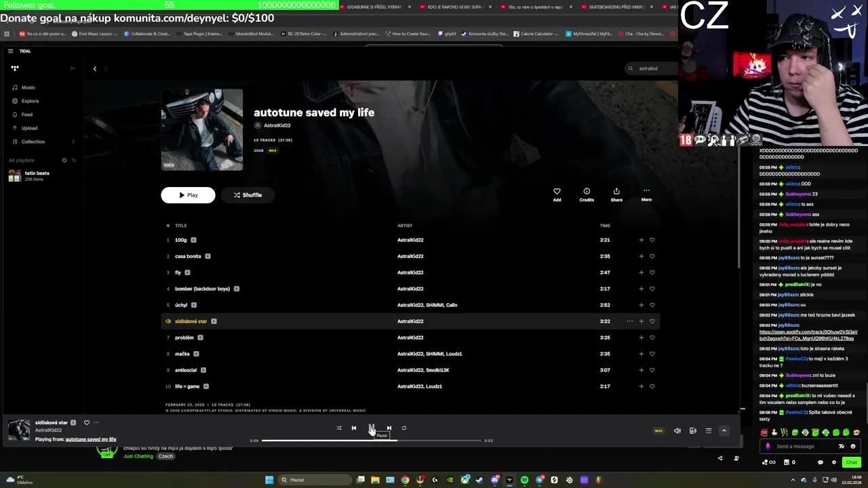Go back with the left arrow
868x488 pixels.
pyautogui.click(x=95, y=68)
